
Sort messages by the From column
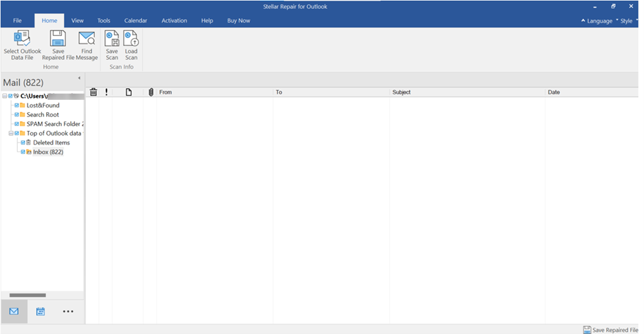tap(215, 92)
